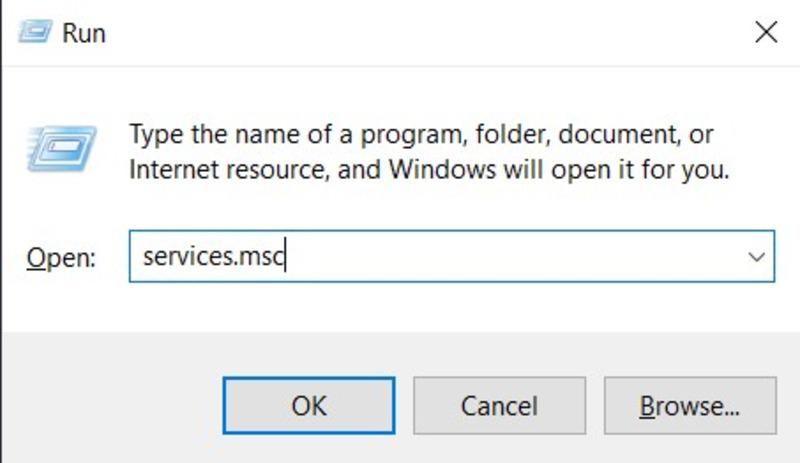This screenshot has height=463, width=800.
Task: Click the "Run" title text
Action: [x=84, y=32]
